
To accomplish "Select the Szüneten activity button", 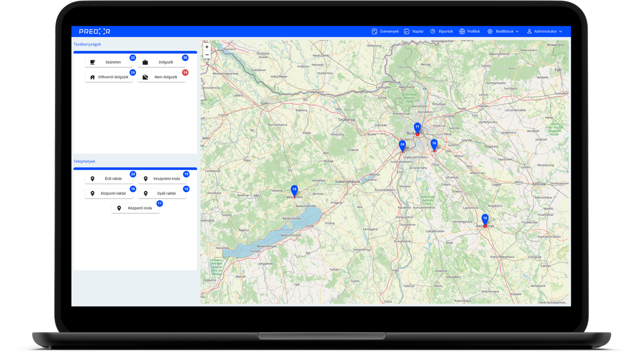I will (108, 62).
